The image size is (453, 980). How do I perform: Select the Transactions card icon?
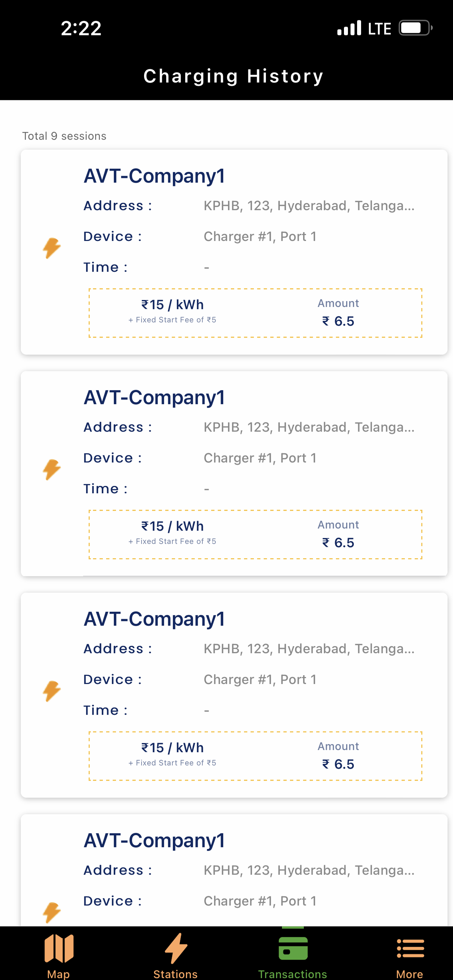293,948
